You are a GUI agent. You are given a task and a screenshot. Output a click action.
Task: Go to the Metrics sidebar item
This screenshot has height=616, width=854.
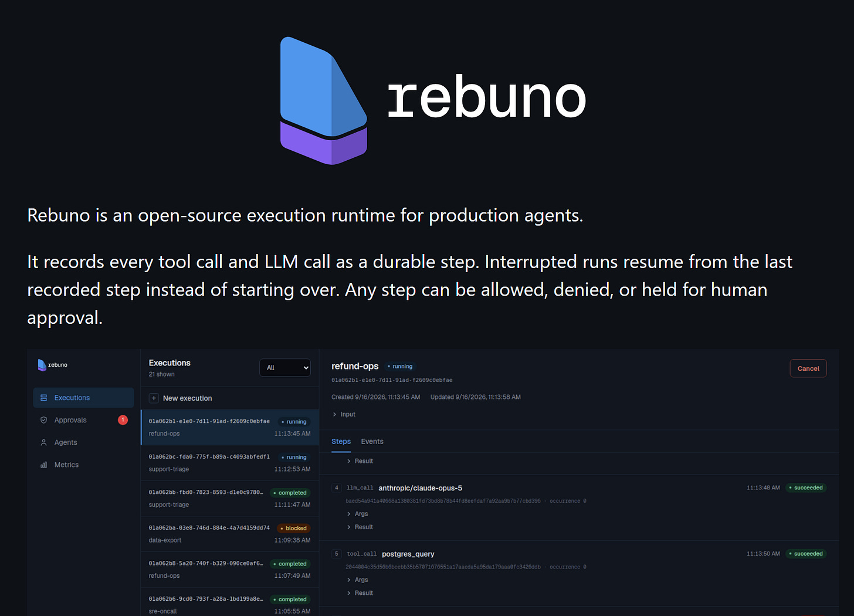(x=83, y=465)
